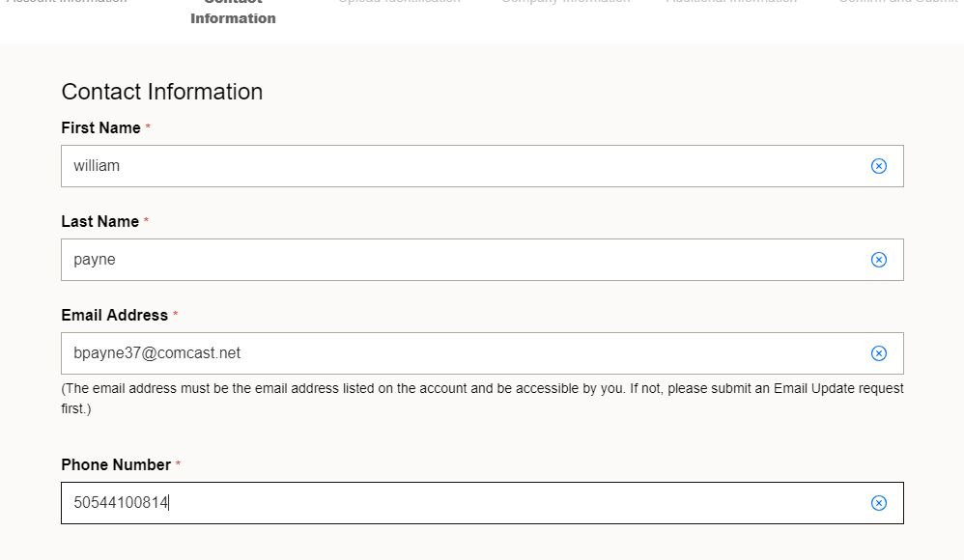Open the Confirm and Submit step tab
The image size is (964, 560).
click(900, 2)
